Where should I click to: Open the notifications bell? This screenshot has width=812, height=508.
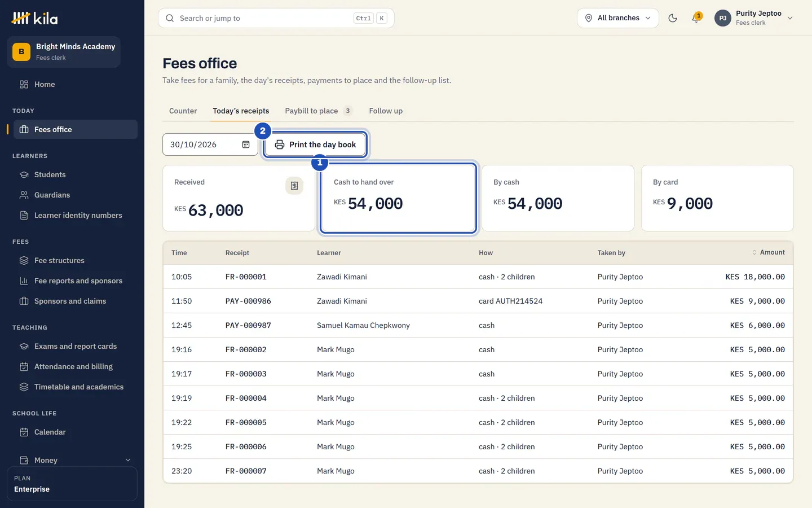coord(696,18)
